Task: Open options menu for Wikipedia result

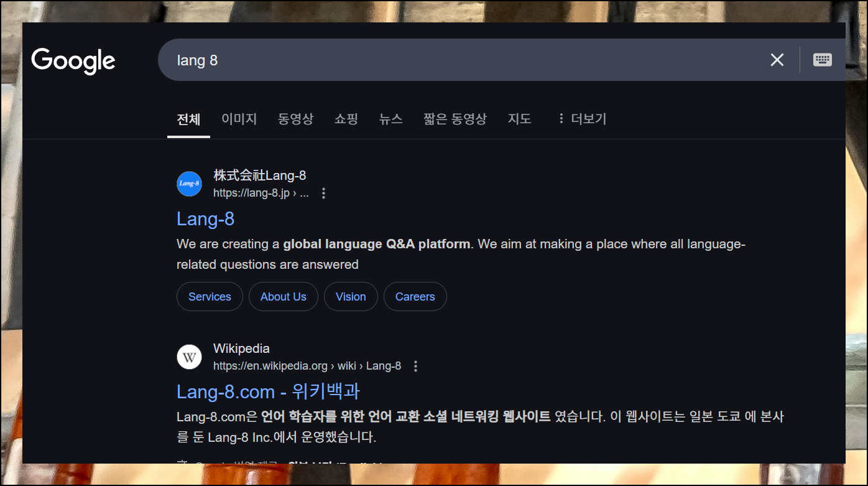Action: click(416, 366)
